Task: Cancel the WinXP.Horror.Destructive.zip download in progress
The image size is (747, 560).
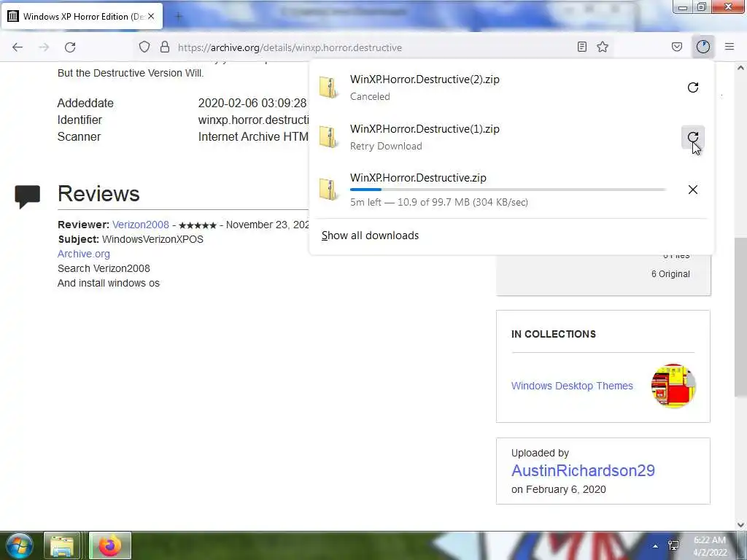Action: pyautogui.click(x=693, y=190)
